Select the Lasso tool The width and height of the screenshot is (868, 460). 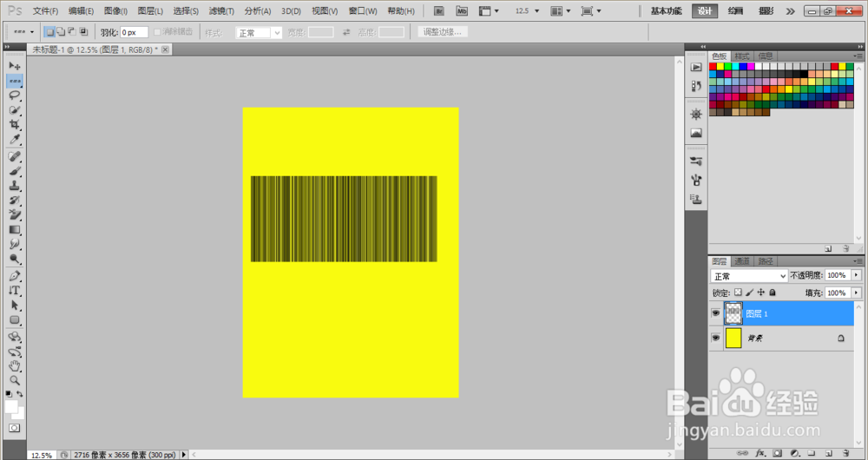point(15,95)
